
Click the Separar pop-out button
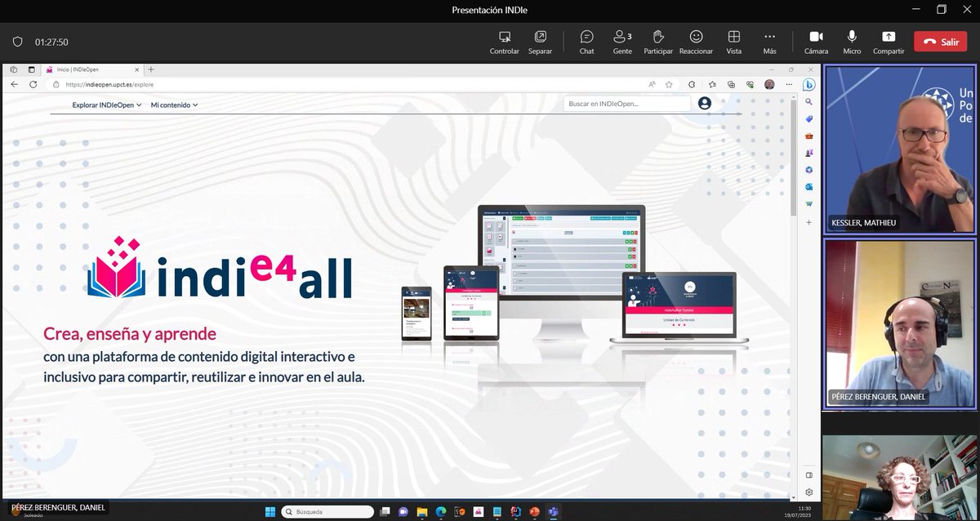[x=540, y=42]
